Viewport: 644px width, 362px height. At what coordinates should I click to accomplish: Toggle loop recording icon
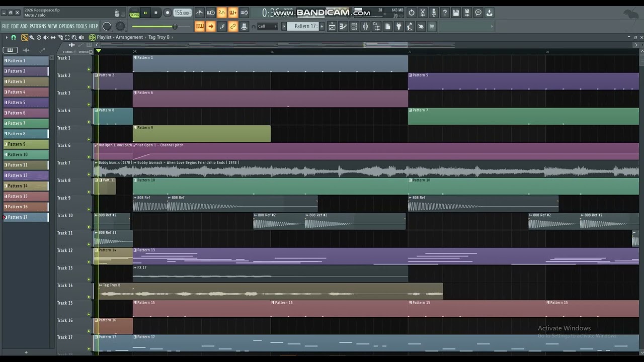point(244,13)
